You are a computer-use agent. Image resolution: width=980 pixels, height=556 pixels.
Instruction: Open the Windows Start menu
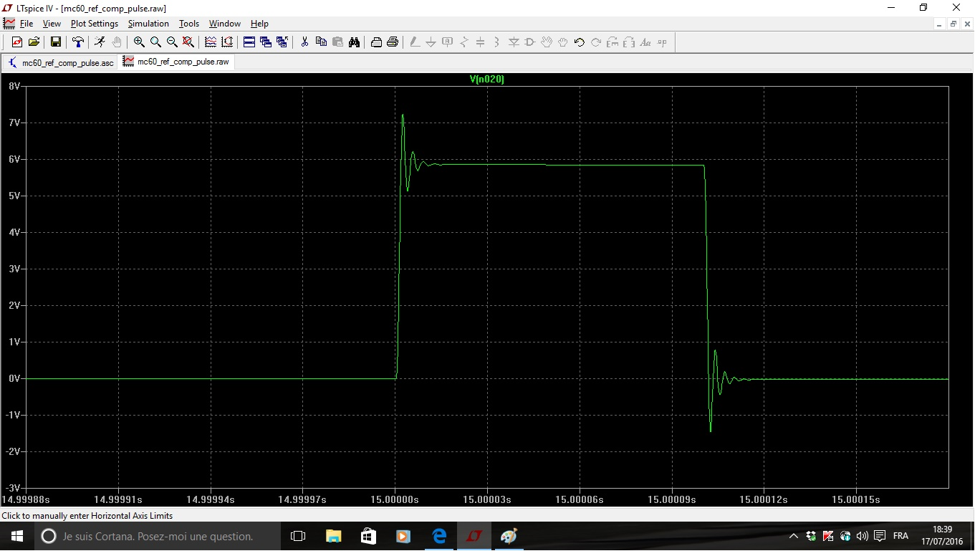[x=17, y=536]
